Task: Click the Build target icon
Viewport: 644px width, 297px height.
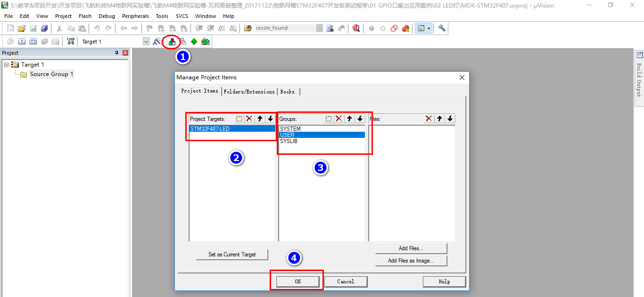Action: [x=22, y=42]
